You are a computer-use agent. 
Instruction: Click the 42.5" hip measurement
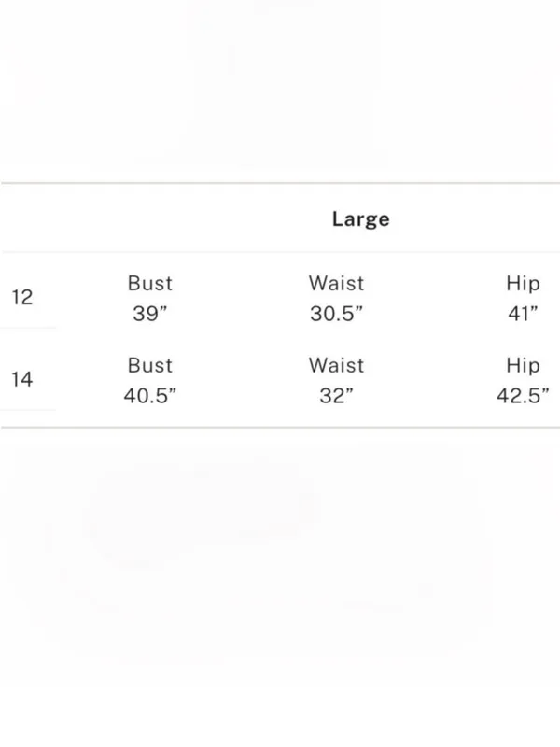(523, 395)
